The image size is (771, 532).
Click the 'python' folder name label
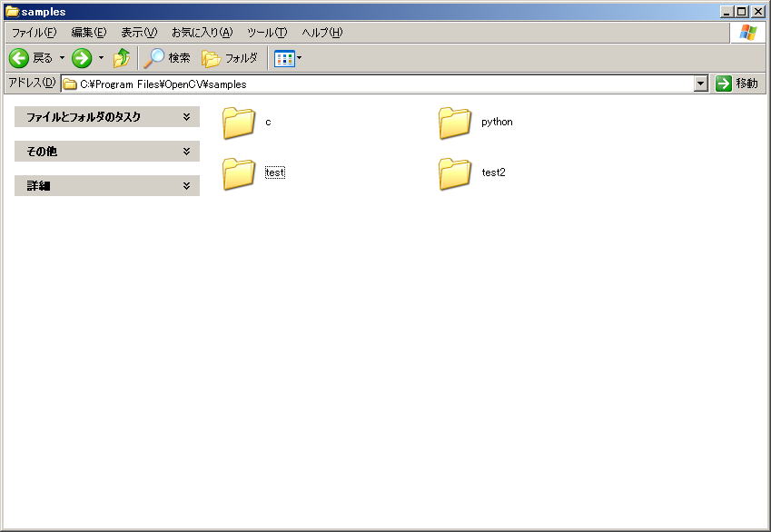coord(497,122)
